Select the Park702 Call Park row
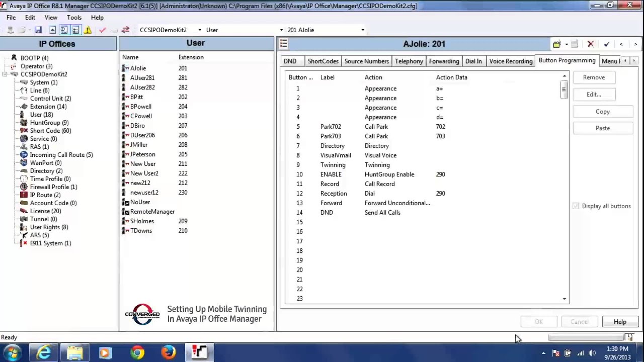 coord(424,127)
